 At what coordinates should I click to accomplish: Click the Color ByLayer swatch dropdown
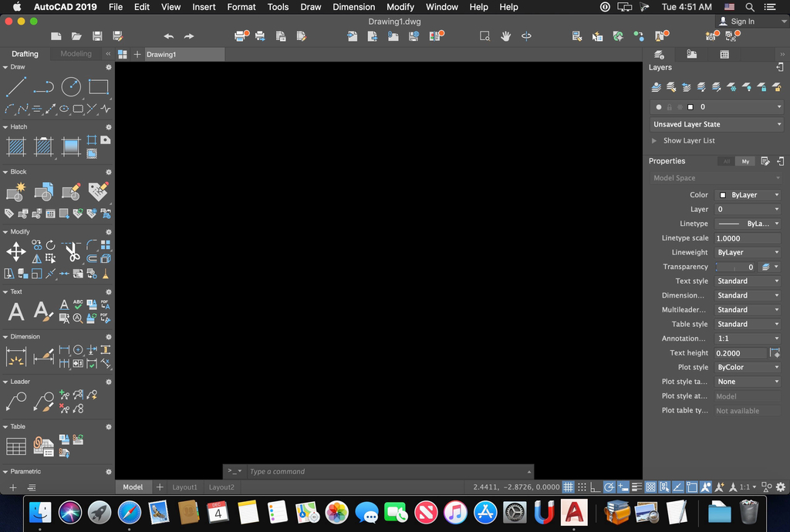coord(748,195)
